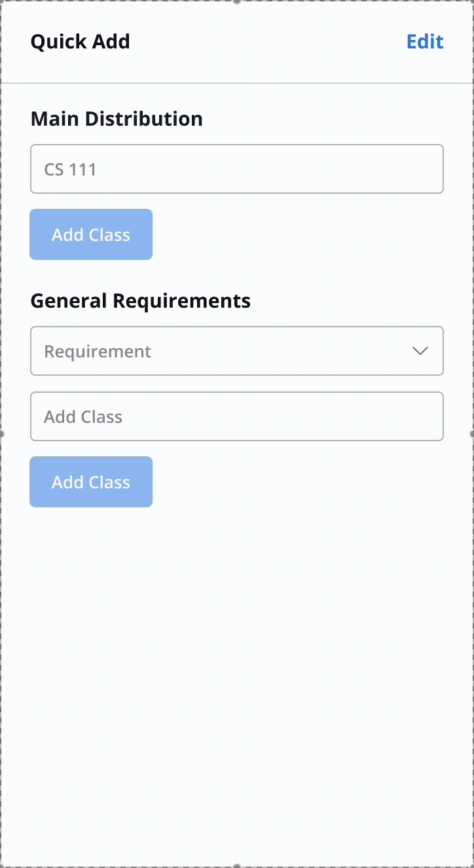This screenshot has width=474, height=868.
Task: Select the CS 111 placeholder text
Action: (69, 169)
